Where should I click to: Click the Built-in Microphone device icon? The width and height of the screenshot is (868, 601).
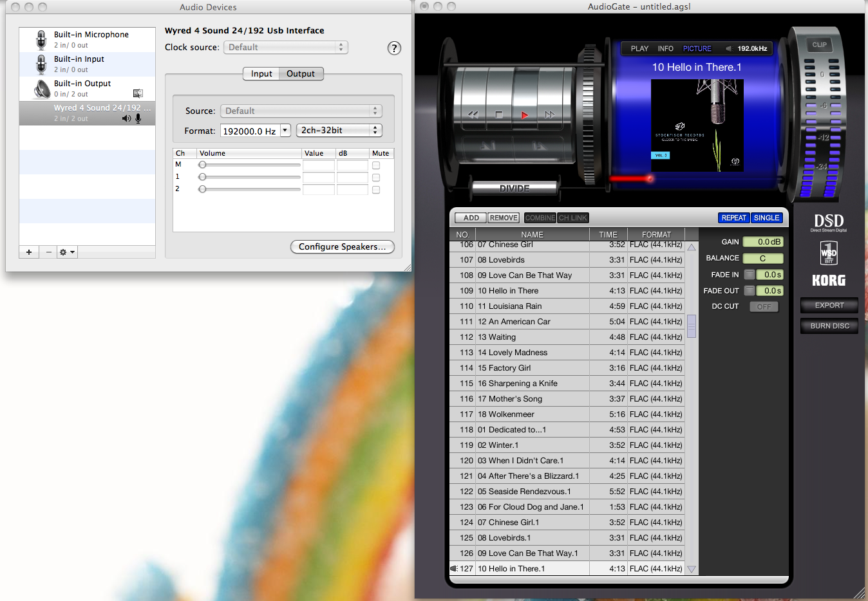click(x=41, y=40)
